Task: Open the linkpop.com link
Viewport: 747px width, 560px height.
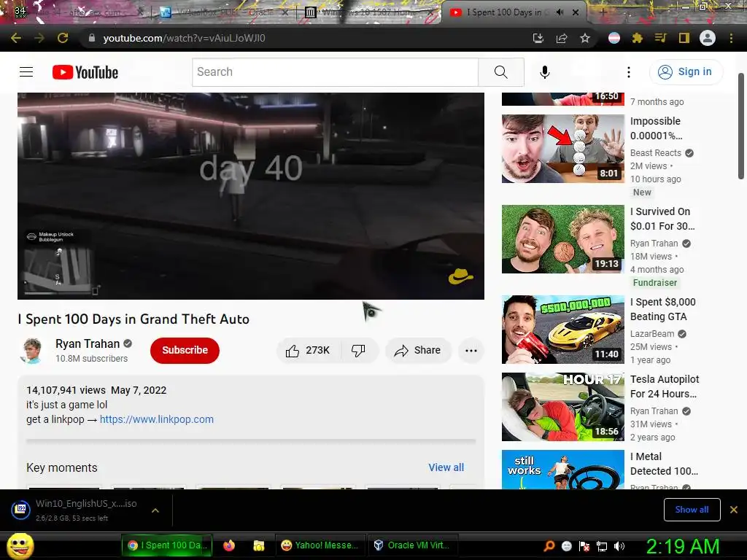Action: click(x=157, y=419)
